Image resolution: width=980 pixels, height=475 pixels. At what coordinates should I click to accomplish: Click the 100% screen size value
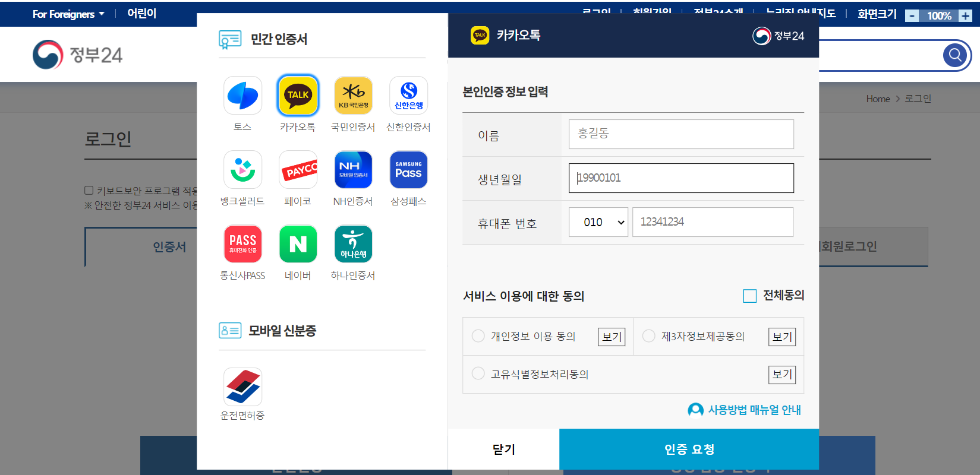click(939, 16)
